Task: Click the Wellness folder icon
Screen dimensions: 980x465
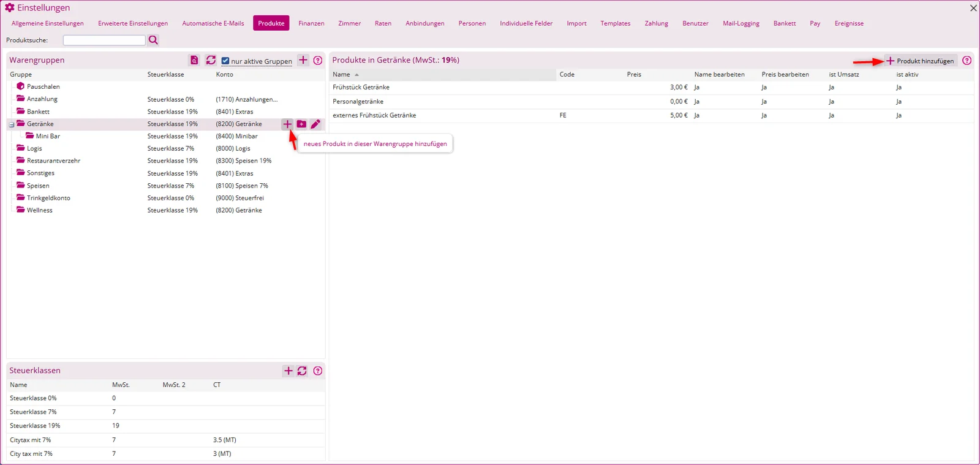Action: [20, 210]
